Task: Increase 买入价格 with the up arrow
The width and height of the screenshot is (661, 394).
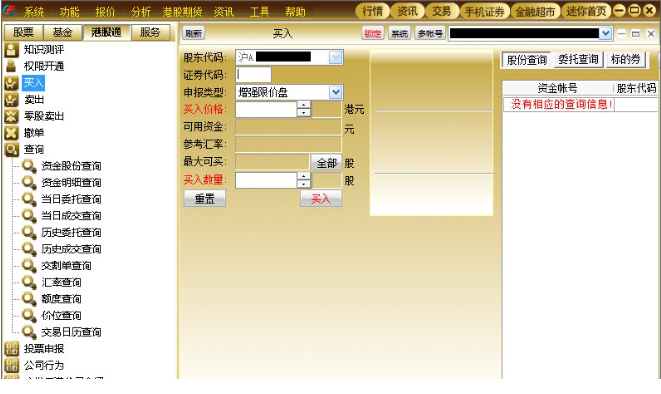Action: (x=304, y=105)
